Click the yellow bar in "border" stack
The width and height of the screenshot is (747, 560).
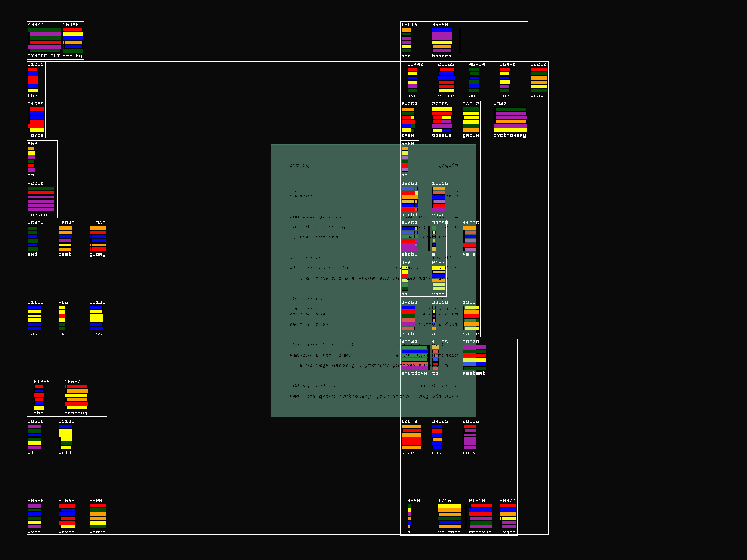click(442, 42)
